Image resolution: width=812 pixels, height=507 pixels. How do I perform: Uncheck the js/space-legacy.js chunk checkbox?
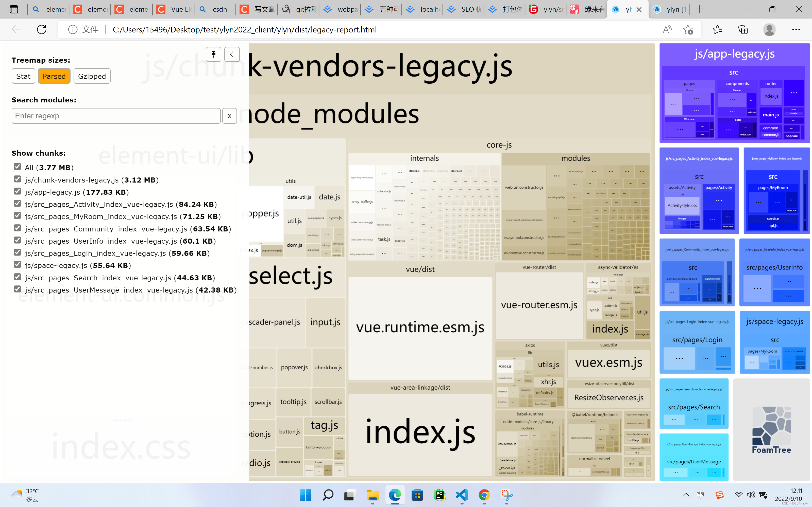tap(18, 265)
